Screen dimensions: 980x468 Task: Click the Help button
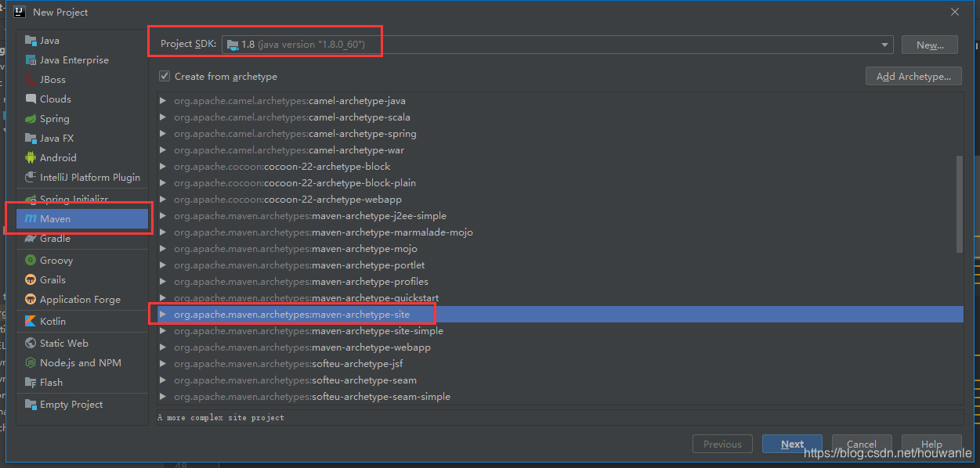(x=931, y=444)
